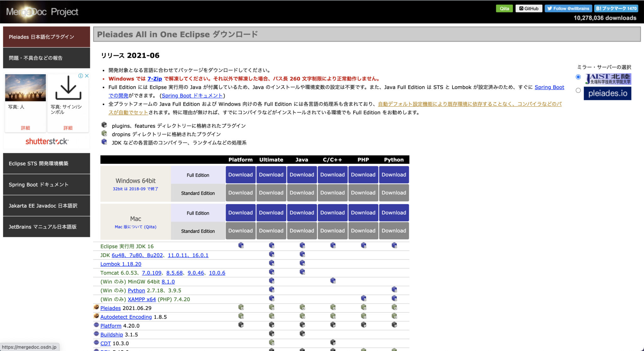This screenshot has width=644, height=351.
Task: Click the pleiades.io mirror logo
Action: 608,93
